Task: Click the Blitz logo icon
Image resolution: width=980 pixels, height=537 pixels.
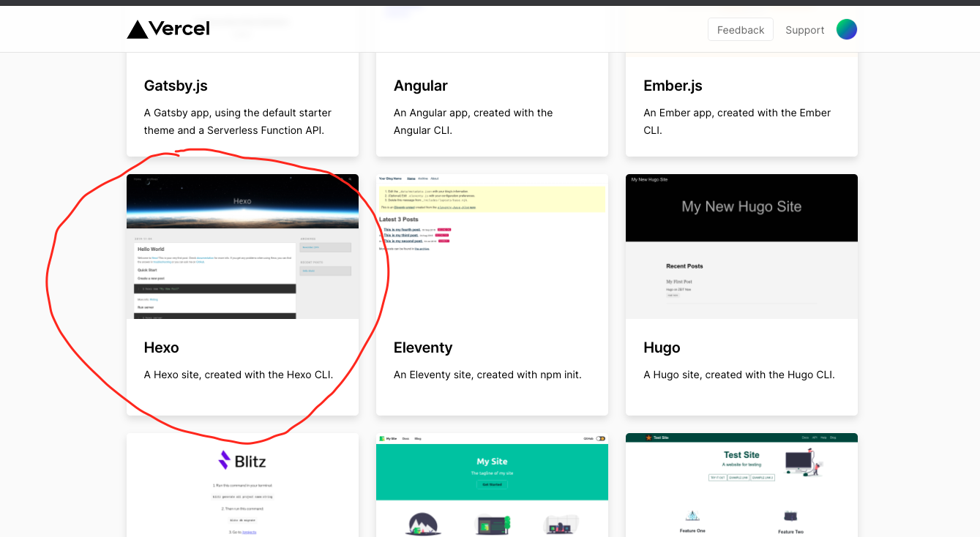Action: [225, 460]
